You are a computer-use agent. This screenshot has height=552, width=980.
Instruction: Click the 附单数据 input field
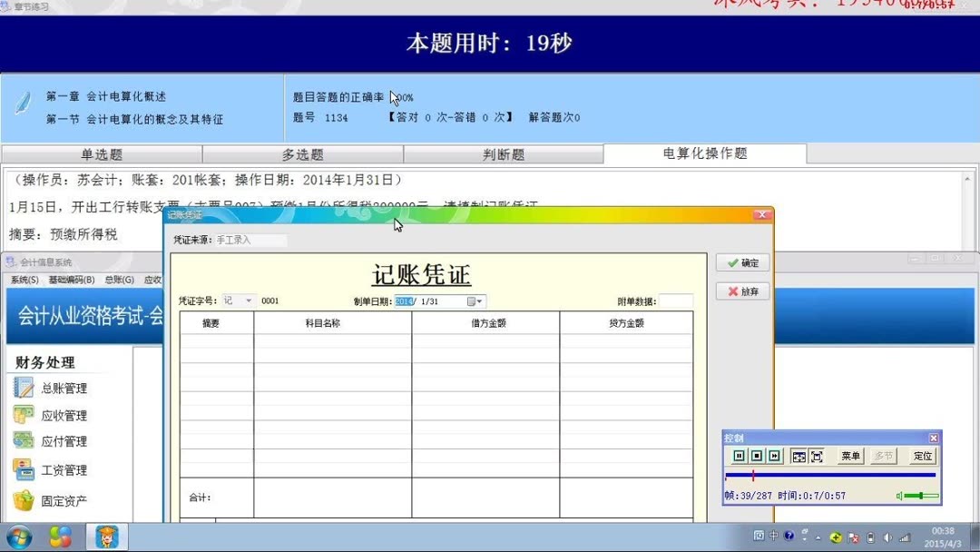[x=676, y=301]
